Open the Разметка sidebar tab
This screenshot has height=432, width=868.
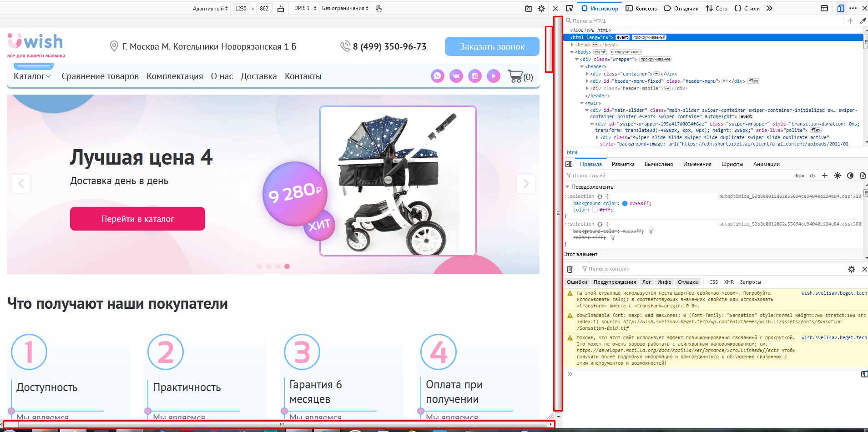[623, 164]
